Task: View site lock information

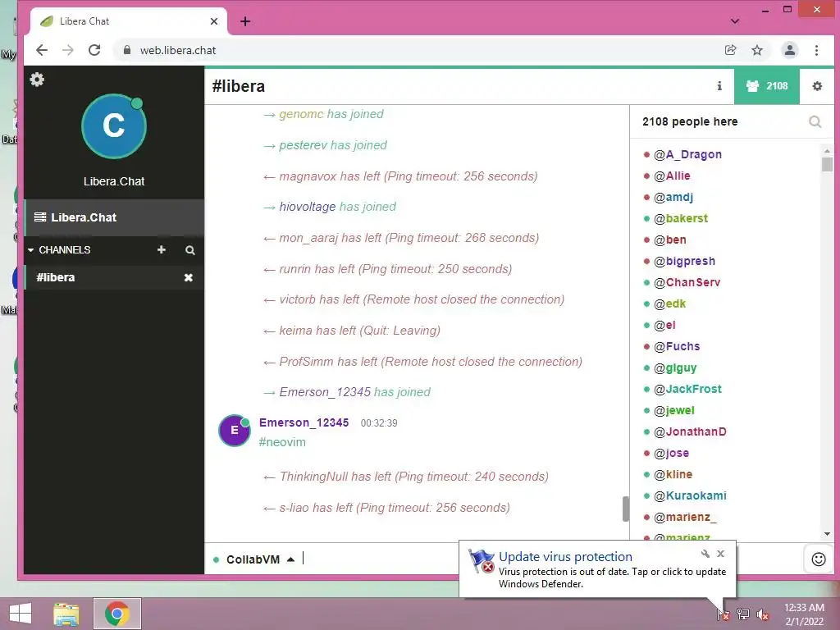Action: (x=127, y=50)
